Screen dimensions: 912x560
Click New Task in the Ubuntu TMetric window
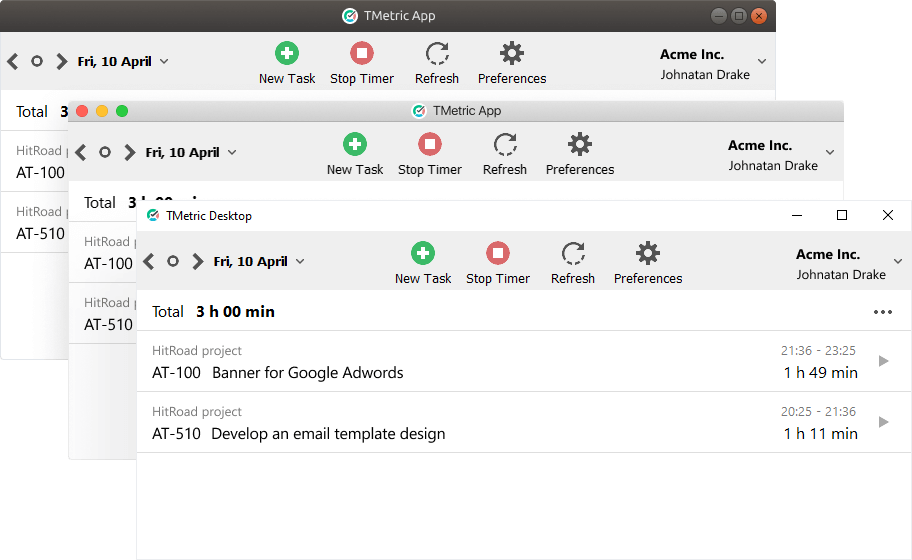click(x=287, y=63)
